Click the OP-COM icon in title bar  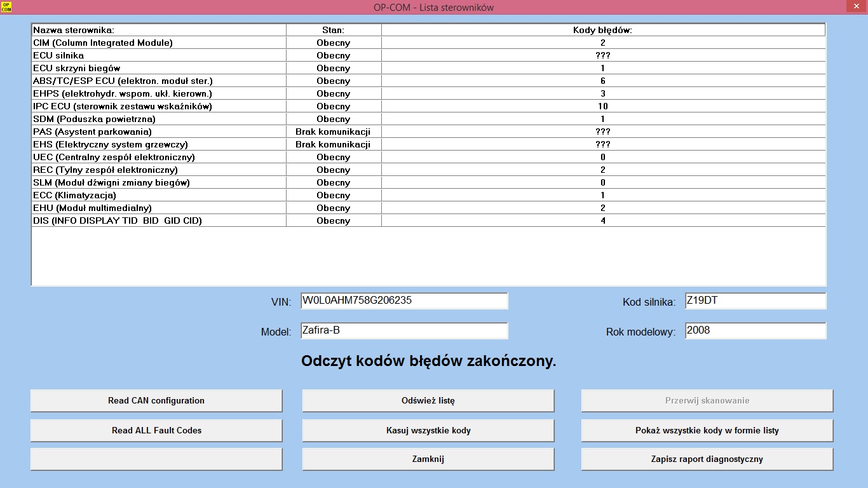6,7
